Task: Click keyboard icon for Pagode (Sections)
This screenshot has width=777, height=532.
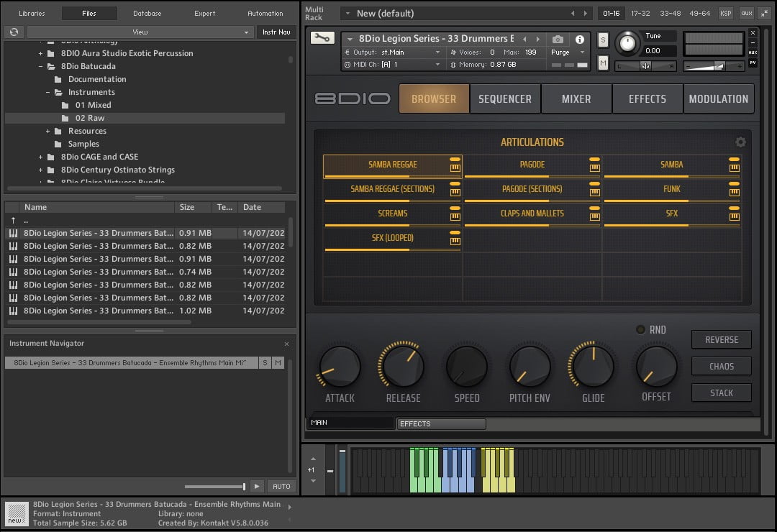Action: point(595,192)
